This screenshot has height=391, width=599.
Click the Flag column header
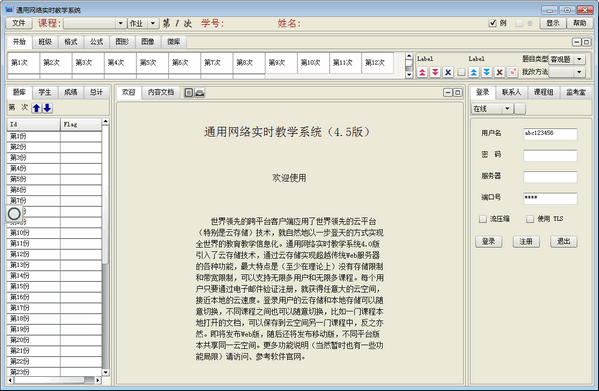[x=81, y=124]
